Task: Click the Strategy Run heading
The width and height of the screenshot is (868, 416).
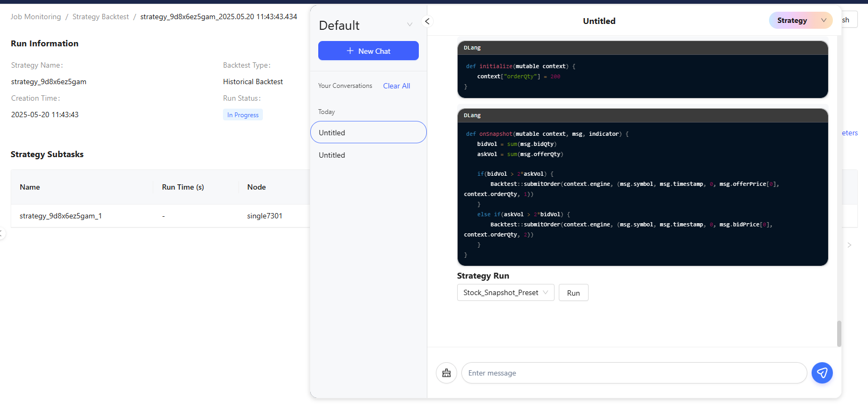Action: coord(483,275)
